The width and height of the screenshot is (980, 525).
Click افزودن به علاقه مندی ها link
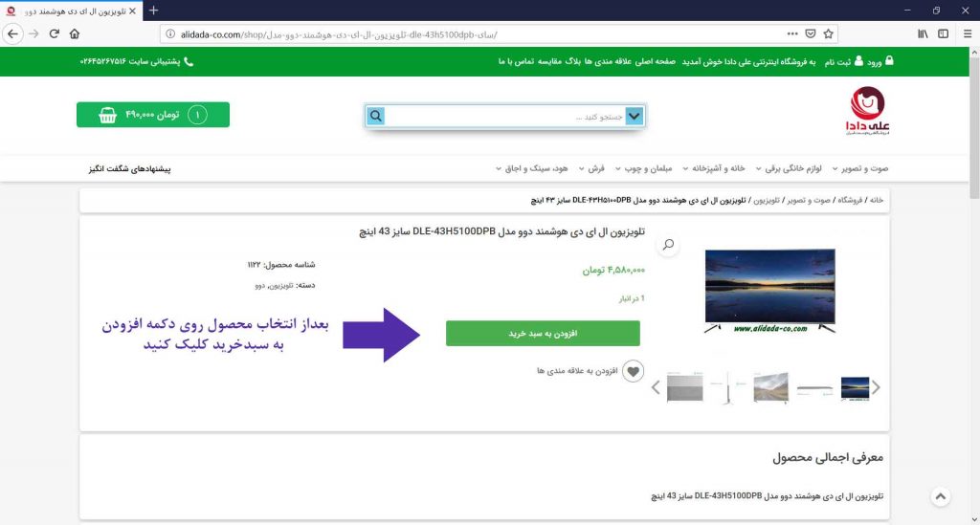[x=577, y=371]
